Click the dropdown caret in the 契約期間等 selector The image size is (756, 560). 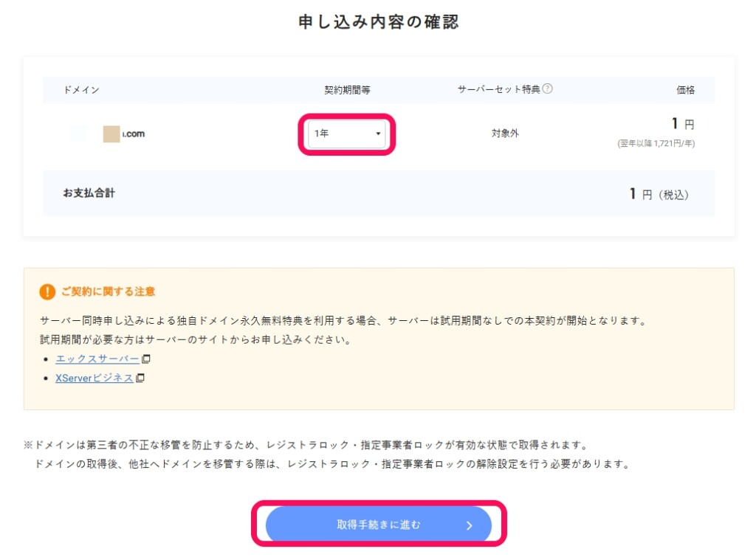(x=379, y=134)
